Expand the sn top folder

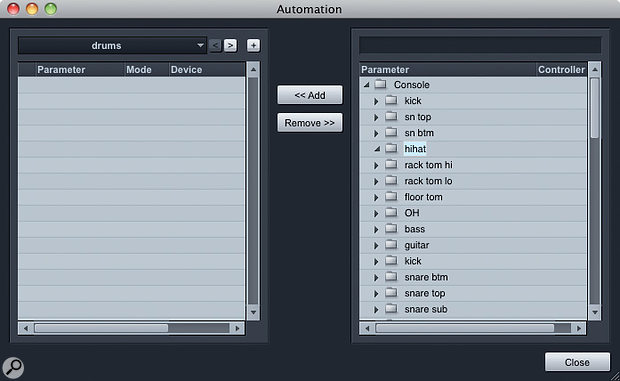tap(376, 117)
